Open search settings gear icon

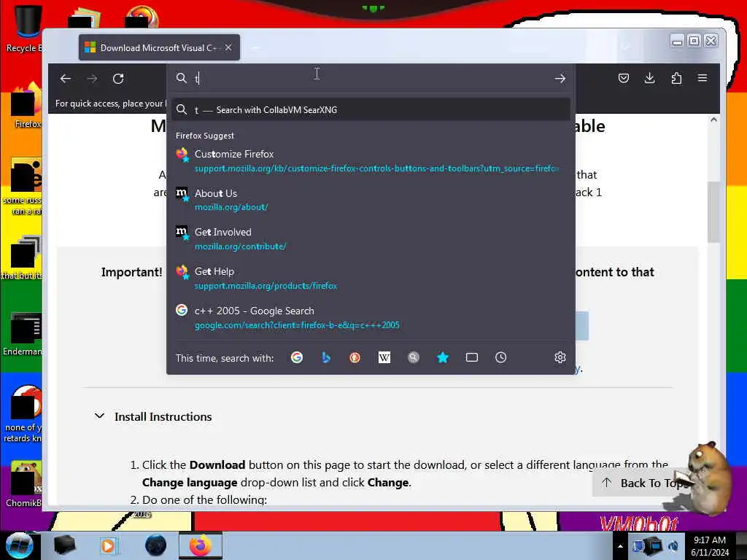point(560,357)
